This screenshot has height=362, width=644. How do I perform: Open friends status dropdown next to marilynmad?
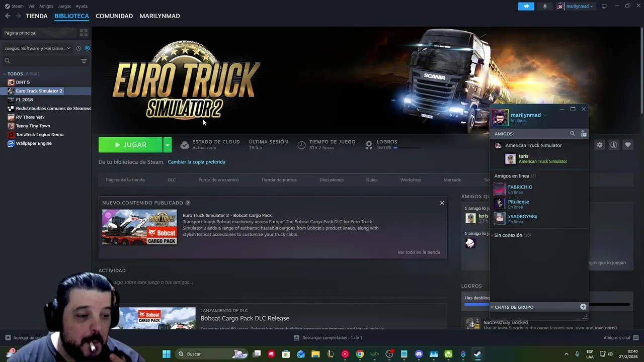[545, 115]
